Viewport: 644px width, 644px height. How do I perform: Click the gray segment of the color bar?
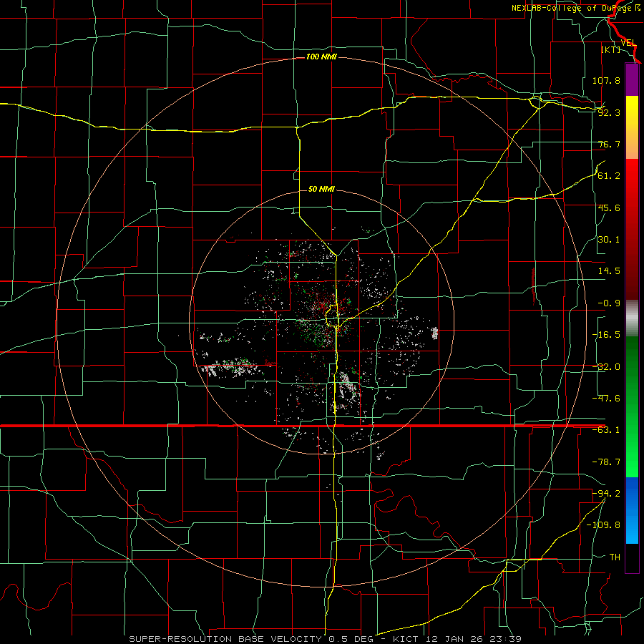[x=632, y=318]
